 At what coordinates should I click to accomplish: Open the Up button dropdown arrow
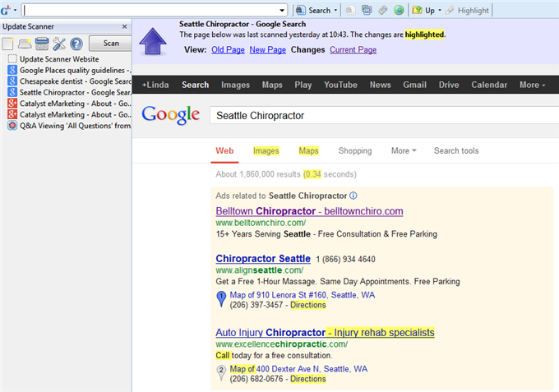[440, 11]
